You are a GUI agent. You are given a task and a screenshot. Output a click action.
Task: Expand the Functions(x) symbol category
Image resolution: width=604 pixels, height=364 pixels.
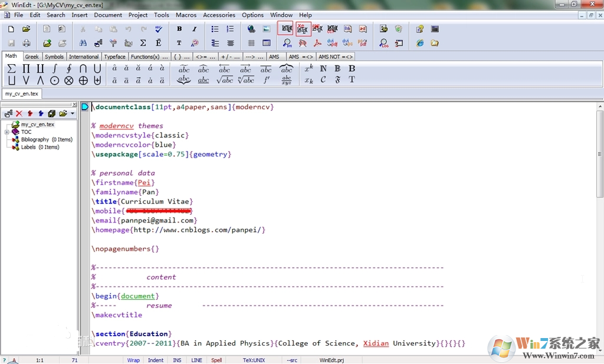(145, 57)
